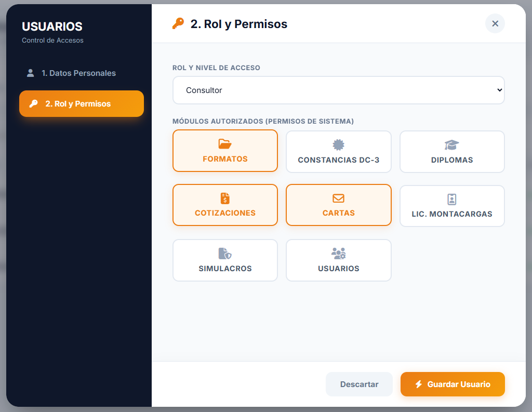This screenshot has height=412, width=532.
Task: Click the Cotizaciones invoice dollar icon
Action: (x=225, y=198)
